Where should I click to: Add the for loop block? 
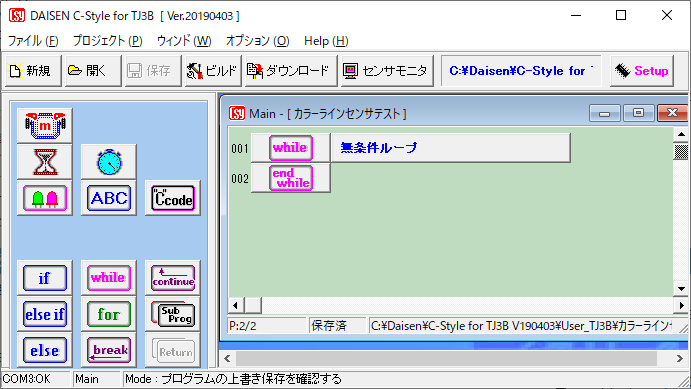[109, 314]
